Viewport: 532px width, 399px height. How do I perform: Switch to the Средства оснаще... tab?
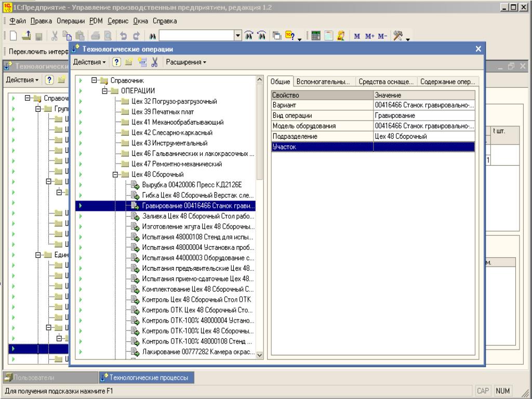point(386,82)
